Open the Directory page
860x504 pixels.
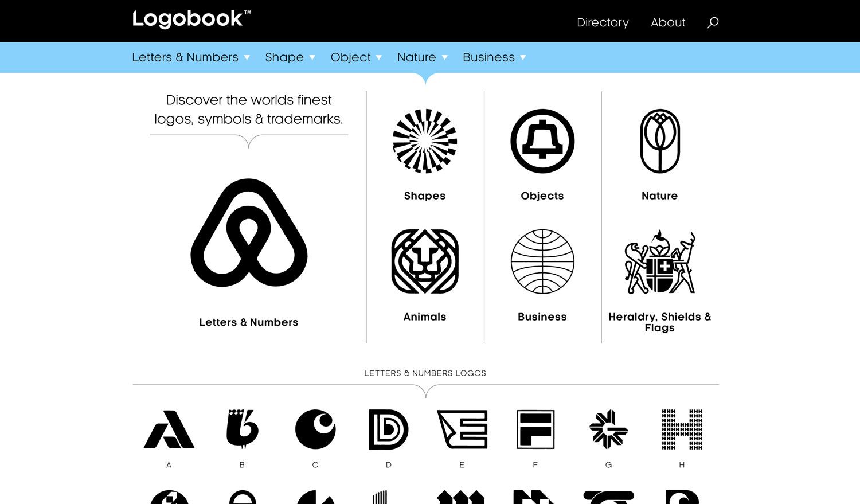tap(603, 22)
